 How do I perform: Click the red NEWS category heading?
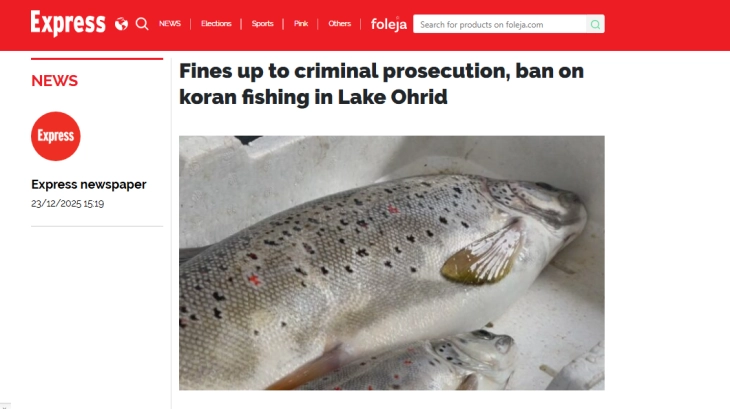coord(54,80)
